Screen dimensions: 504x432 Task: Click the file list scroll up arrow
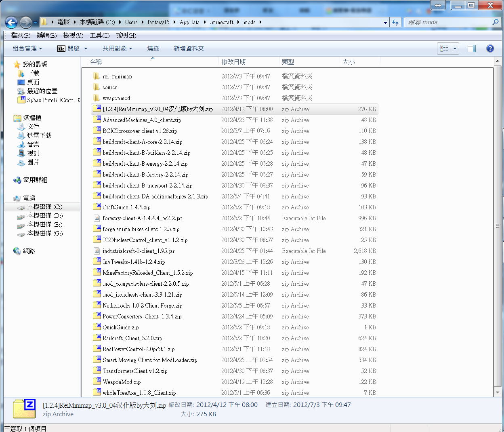[x=498, y=61]
